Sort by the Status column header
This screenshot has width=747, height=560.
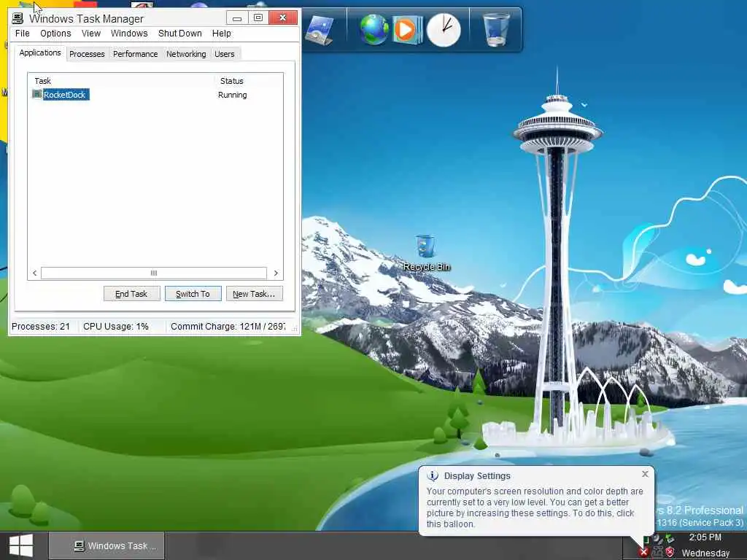(x=248, y=81)
